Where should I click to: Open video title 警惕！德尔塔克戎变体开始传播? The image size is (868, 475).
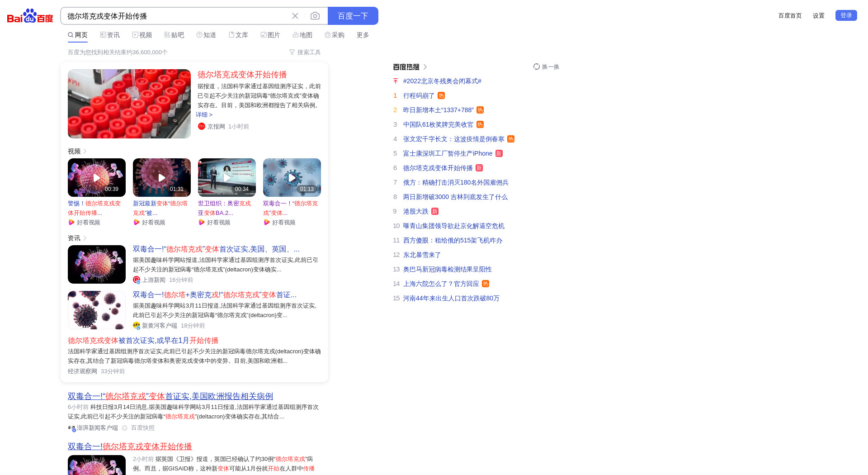[x=94, y=208]
